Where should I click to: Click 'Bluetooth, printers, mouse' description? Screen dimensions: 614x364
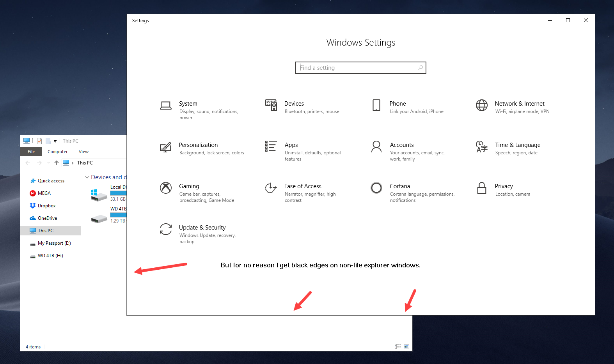point(312,111)
